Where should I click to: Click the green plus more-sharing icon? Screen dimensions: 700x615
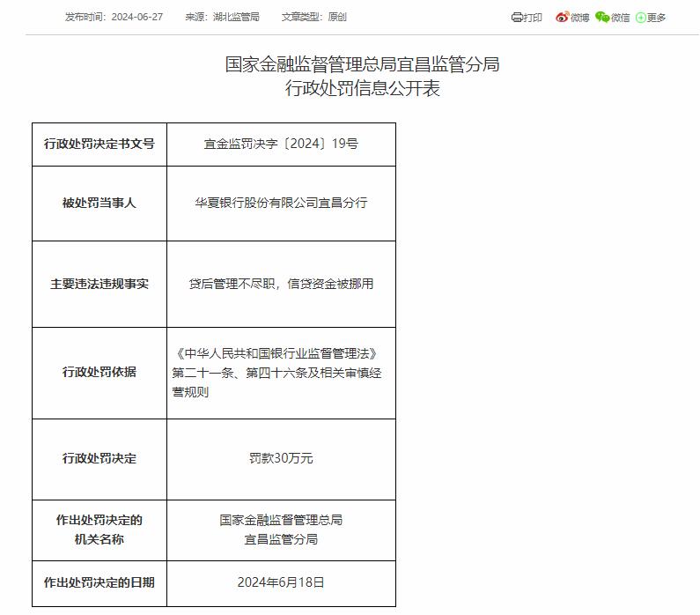(641, 18)
